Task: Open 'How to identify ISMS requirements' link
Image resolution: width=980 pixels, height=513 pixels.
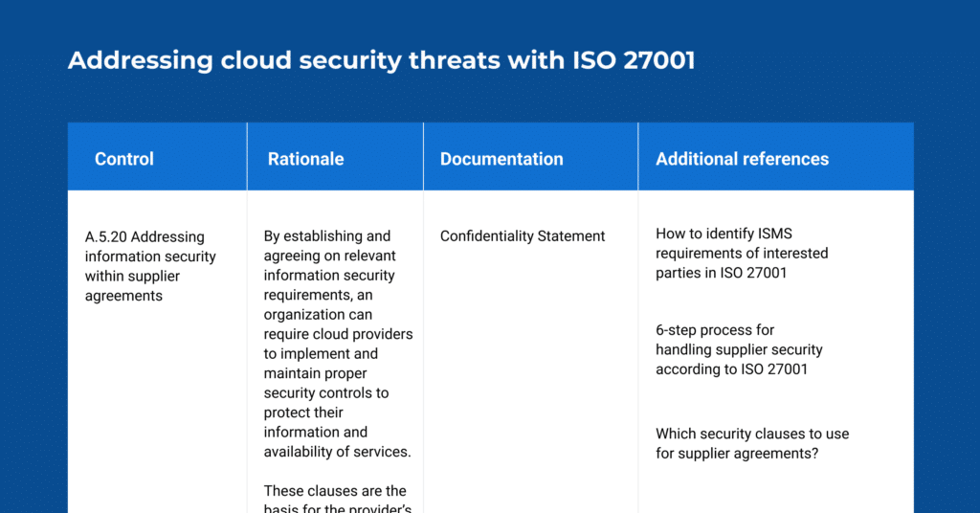Action: [724, 234]
